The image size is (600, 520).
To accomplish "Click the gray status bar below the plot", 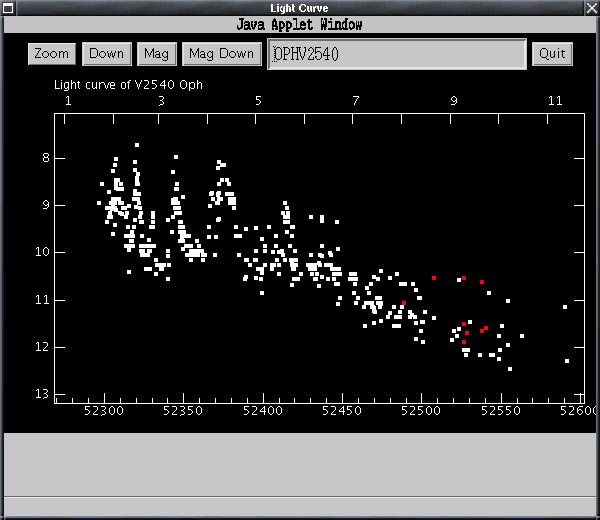I will pyautogui.click(x=299, y=464).
